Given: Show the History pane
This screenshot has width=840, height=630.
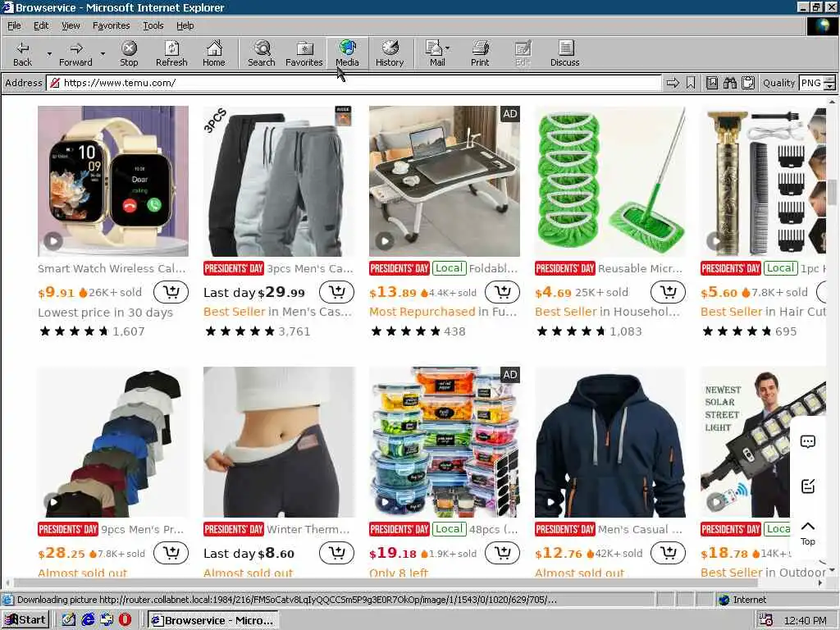Looking at the screenshot, I should coord(390,53).
